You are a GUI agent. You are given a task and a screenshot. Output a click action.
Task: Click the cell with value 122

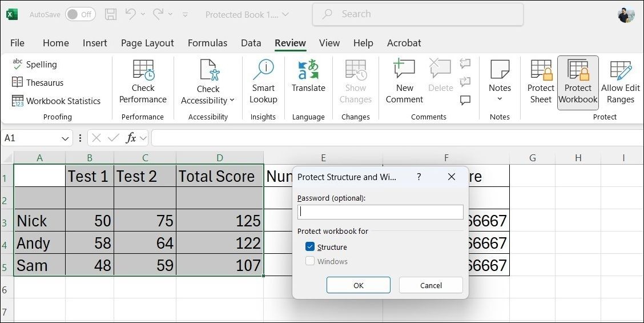220,243
